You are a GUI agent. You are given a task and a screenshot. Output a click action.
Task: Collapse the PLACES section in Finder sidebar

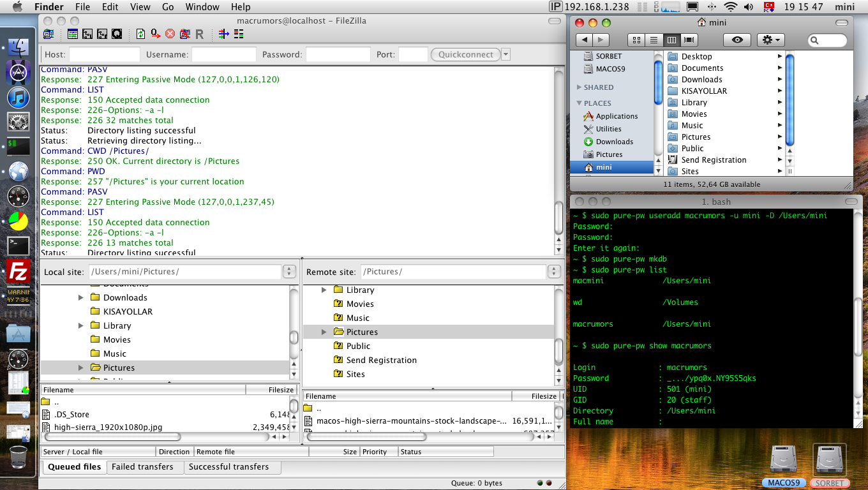[580, 103]
